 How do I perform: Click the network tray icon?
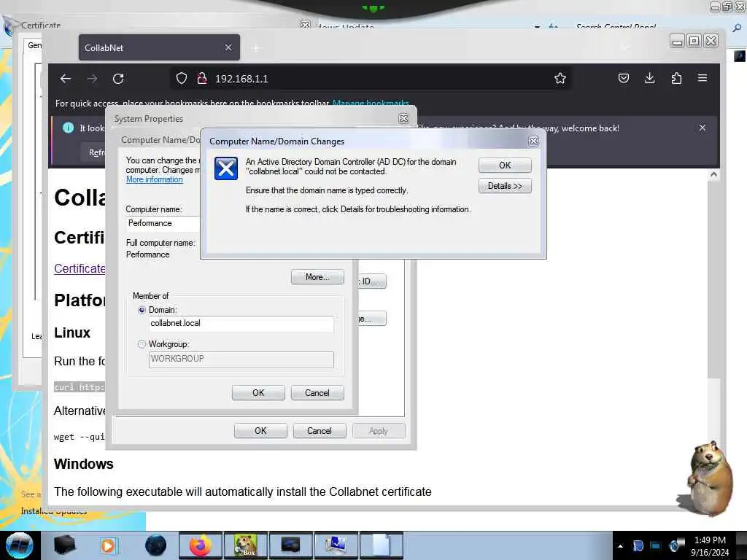coord(656,545)
